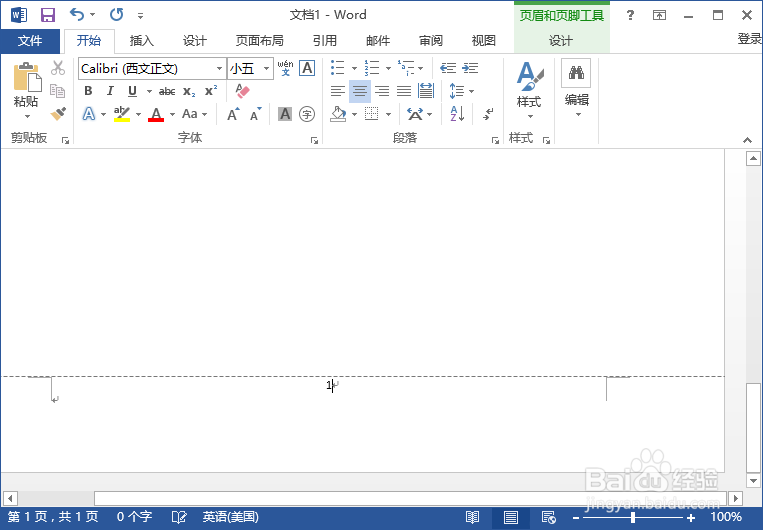763x530 pixels.
Task: Insert enclosed character (字) icon
Action: [307, 114]
